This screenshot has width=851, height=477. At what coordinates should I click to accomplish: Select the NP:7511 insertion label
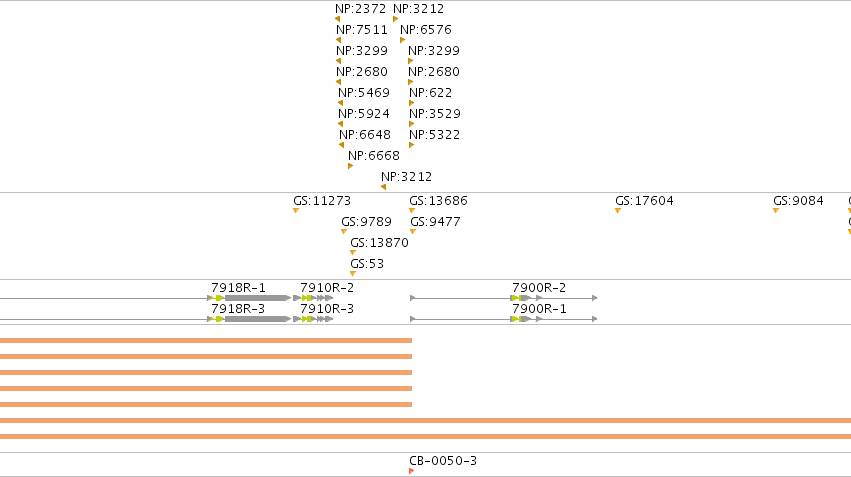pos(362,30)
